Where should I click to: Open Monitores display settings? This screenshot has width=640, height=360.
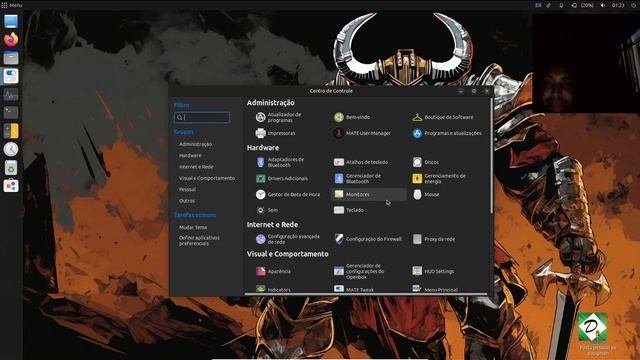click(369, 194)
